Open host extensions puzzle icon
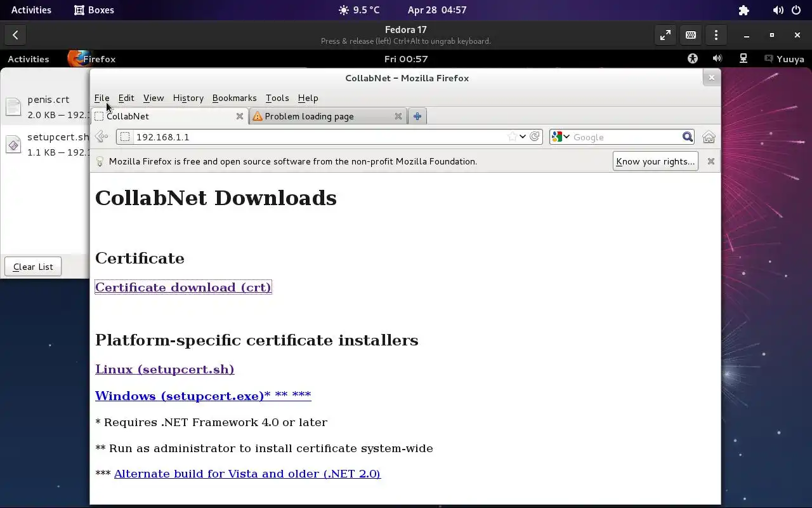This screenshot has height=508, width=812. pos(743,10)
